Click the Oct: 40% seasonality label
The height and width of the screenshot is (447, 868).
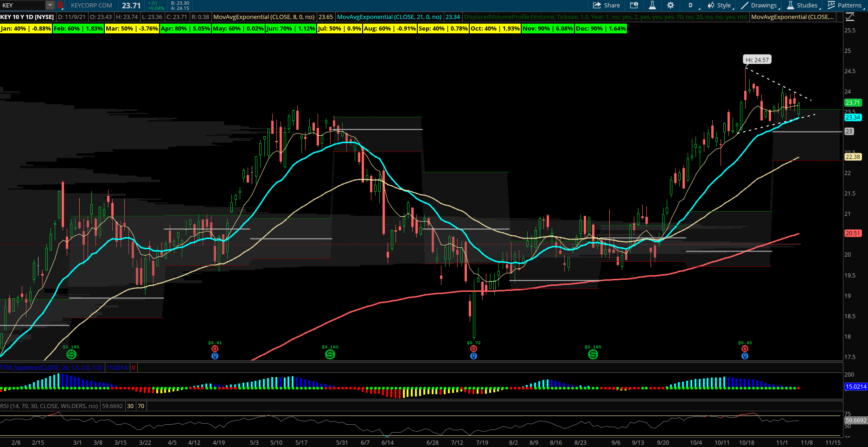(495, 29)
